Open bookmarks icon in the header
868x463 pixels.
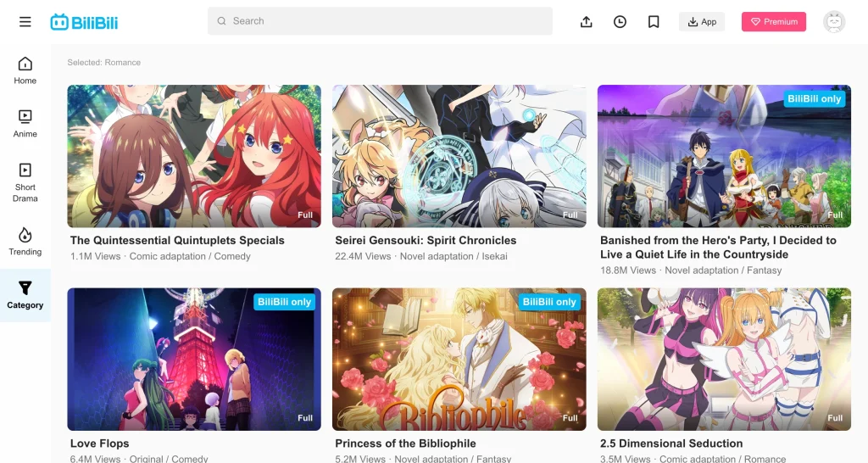click(654, 21)
